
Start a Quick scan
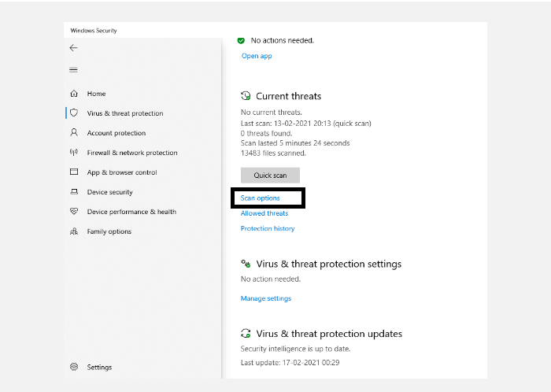click(x=270, y=176)
